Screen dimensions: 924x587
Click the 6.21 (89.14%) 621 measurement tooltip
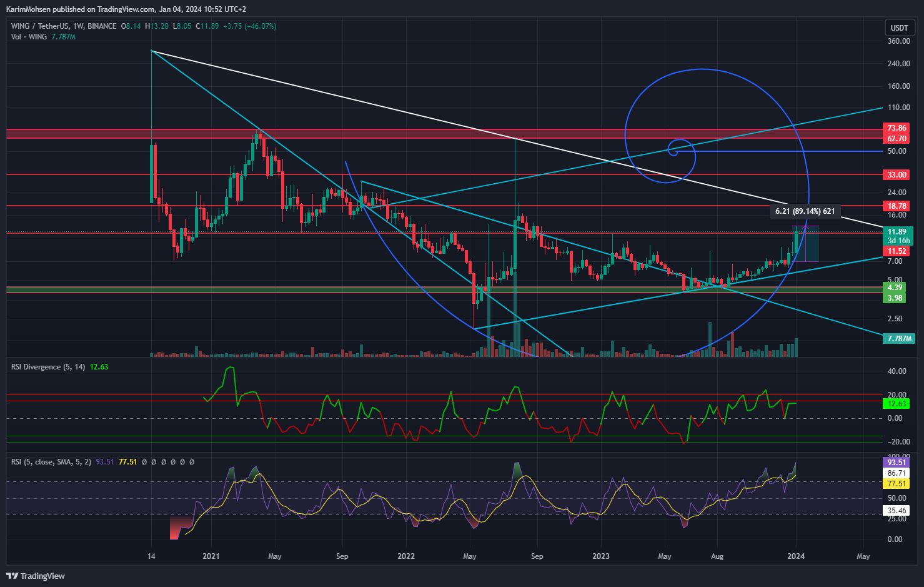[x=805, y=211]
